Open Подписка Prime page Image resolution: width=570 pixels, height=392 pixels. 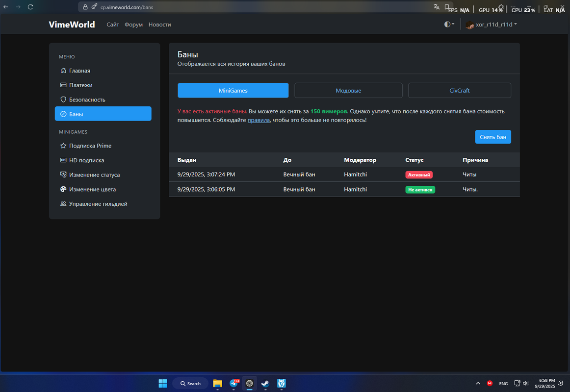(103, 146)
